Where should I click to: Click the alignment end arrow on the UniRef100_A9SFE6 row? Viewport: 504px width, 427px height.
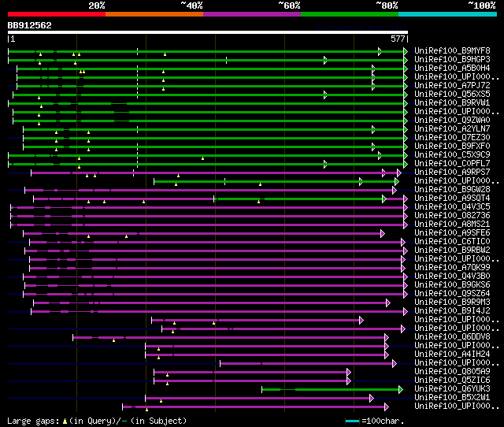383,233
